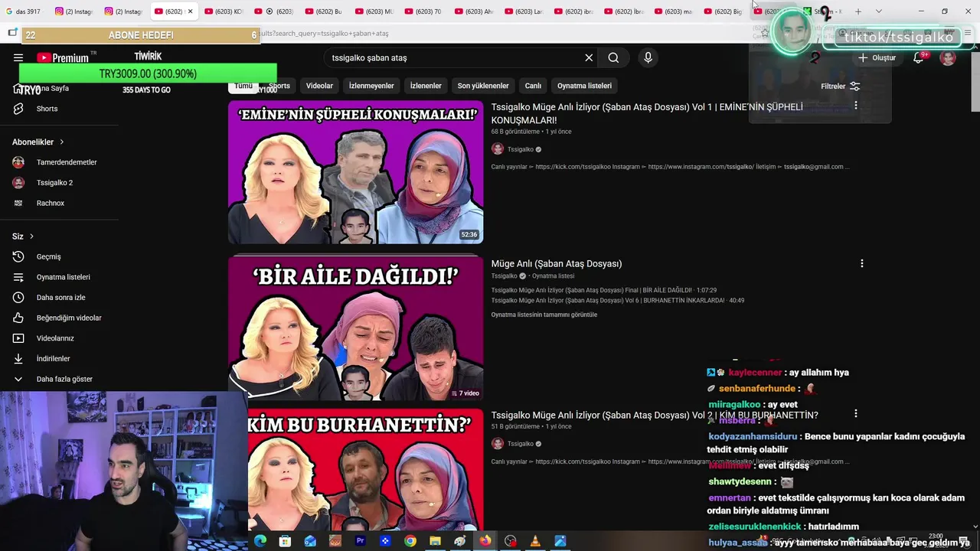The image size is (980, 551).
Task: Go to YouTube Premium home logo
Action: [63, 57]
